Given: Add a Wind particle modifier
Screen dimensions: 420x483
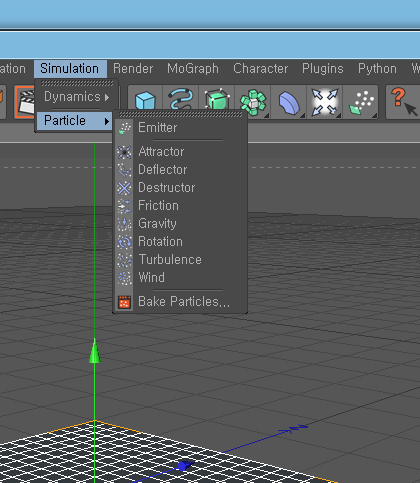Looking at the screenshot, I should click(x=180, y=278).
